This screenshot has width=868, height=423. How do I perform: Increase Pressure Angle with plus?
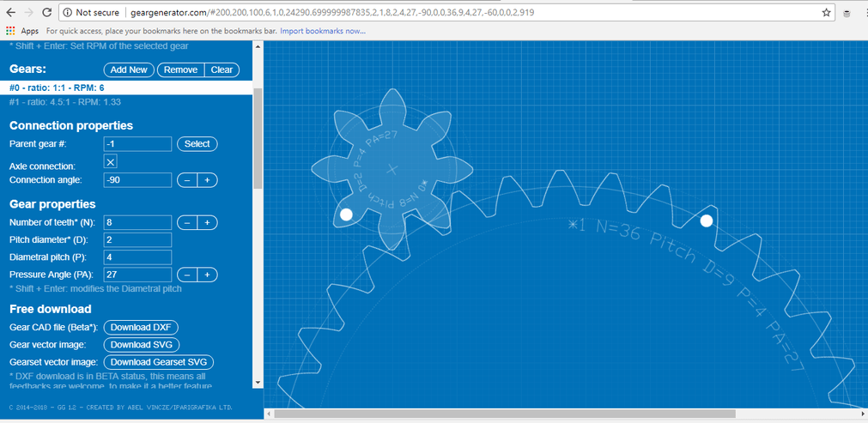click(x=208, y=275)
